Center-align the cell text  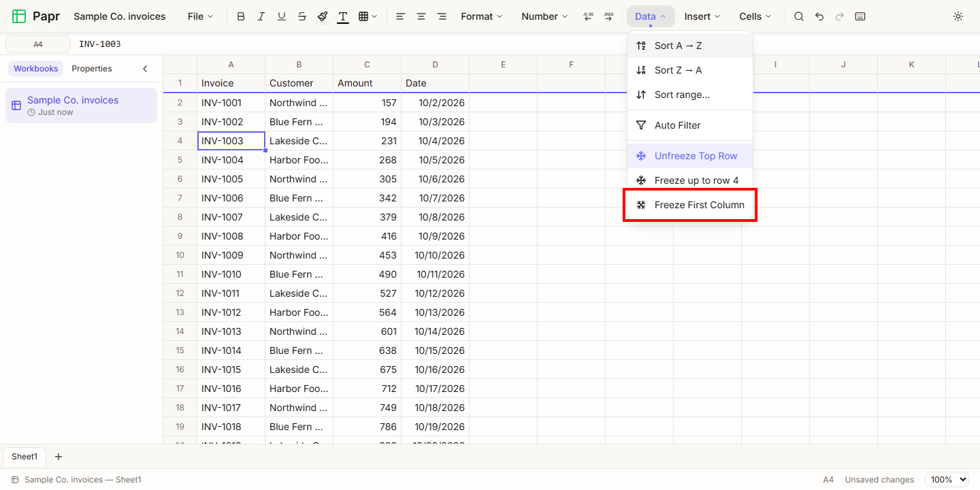click(421, 16)
